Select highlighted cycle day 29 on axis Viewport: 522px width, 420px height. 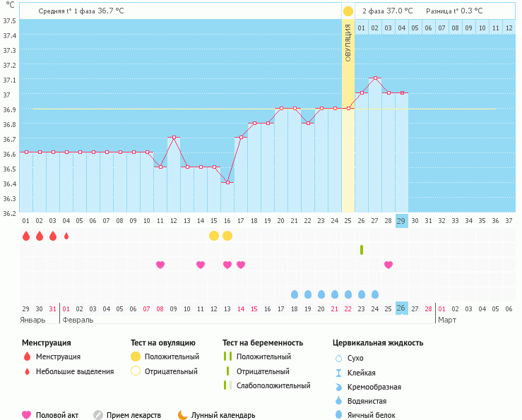[402, 221]
